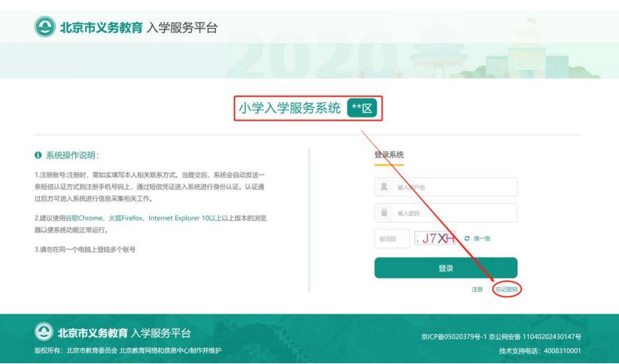This screenshot has height=364, width=619.
Task: Select the 登录系统 tab
Action: coord(389,155)
